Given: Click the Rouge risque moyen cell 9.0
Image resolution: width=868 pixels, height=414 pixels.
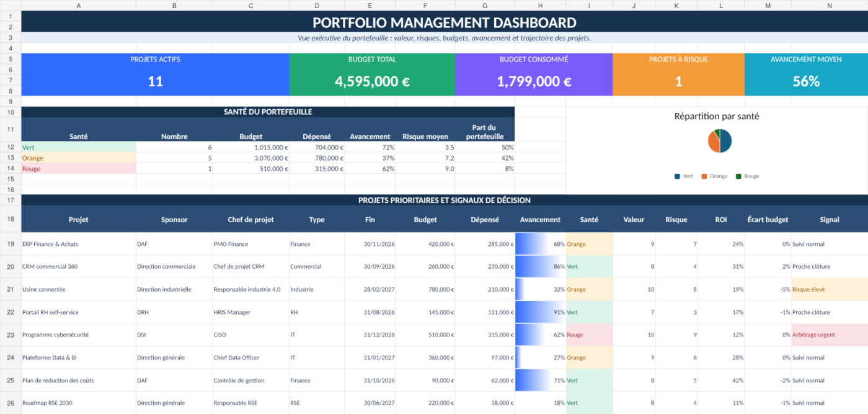Looking at the screenshot, I should (425, 168).
